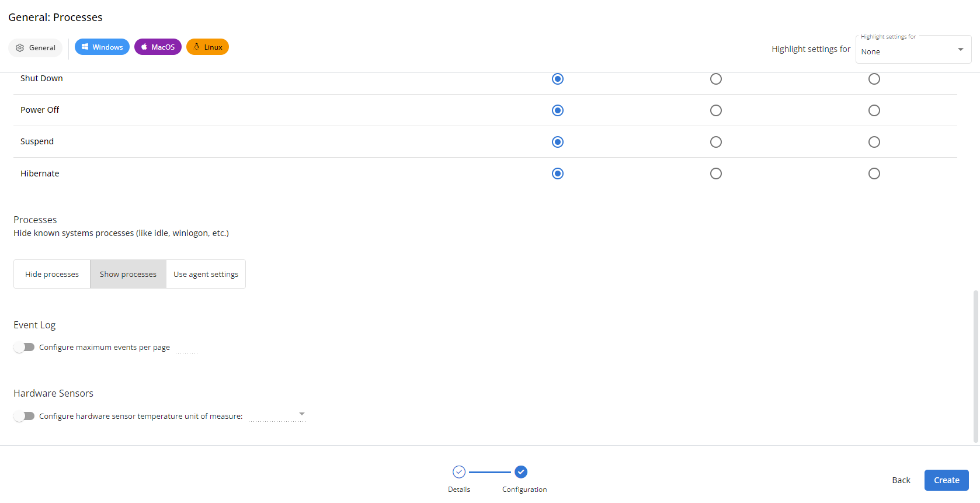Select the middle radio option for Power Off
This screenshot has width=980, height=503.
[715, 110]
